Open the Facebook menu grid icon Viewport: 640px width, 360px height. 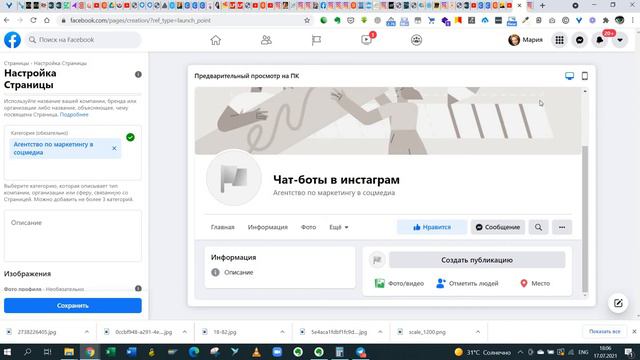pos(560,40)
